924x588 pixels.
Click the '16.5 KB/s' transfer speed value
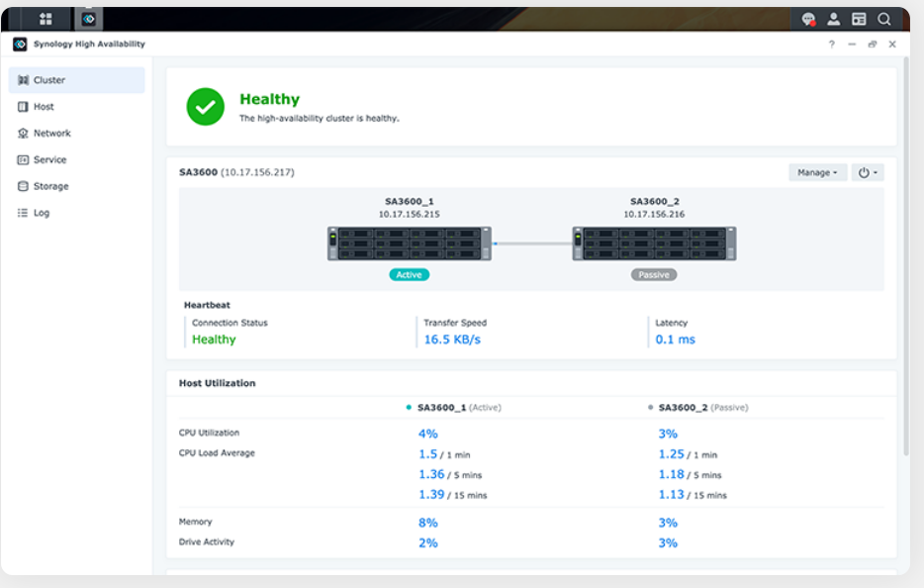click(452, 340)
